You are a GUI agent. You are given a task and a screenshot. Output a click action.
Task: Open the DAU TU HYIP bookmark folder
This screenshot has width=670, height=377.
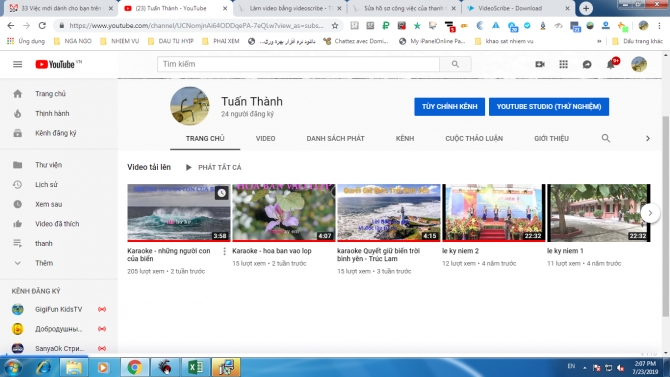171,41
